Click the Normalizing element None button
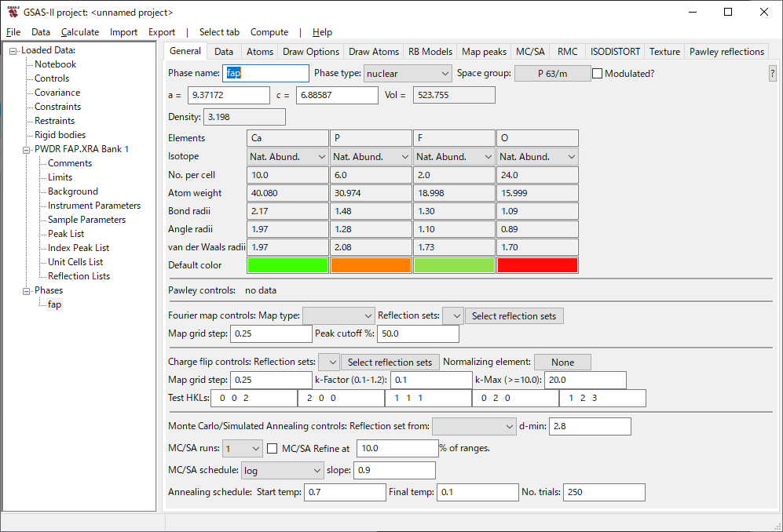 562,363
